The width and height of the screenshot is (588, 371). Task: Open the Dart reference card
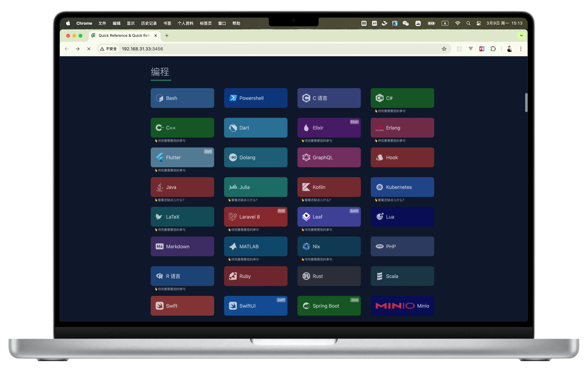[255, 128]
